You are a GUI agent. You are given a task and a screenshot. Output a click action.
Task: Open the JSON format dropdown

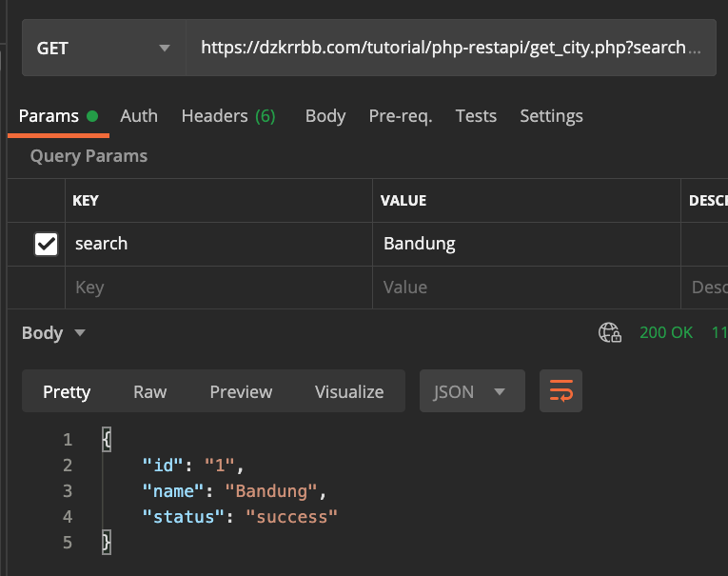click(471, 391)
